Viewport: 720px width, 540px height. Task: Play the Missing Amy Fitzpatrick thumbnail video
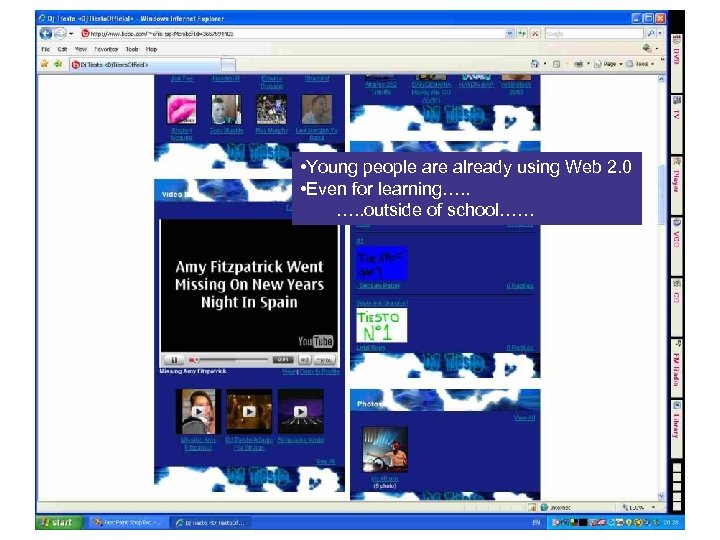(x=198, y=412)
